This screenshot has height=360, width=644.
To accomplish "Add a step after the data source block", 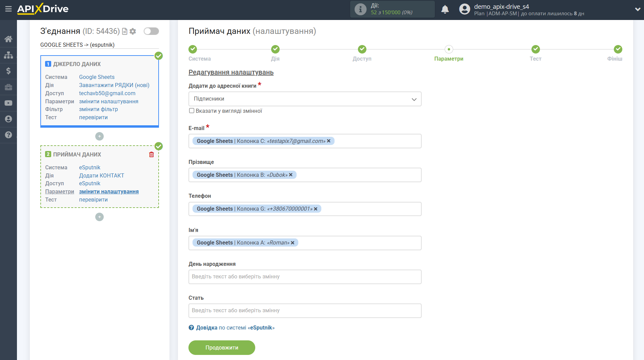I will coord(99,136).
